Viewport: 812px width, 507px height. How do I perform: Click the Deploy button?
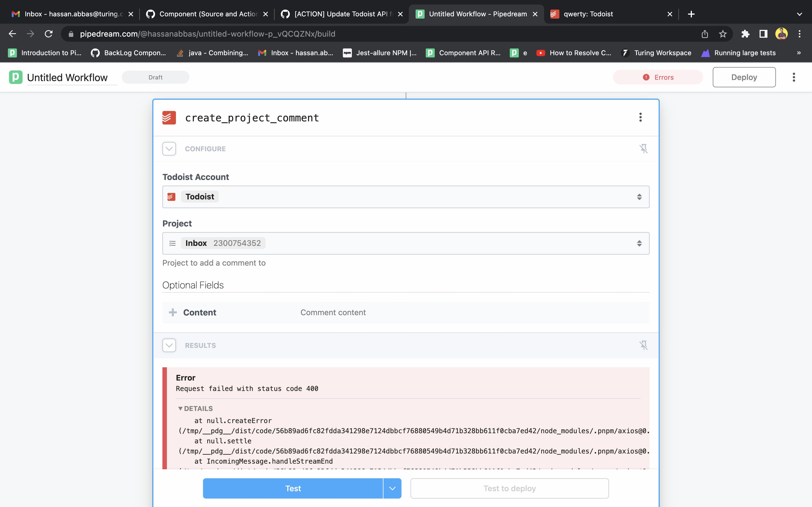click(743, 77)
